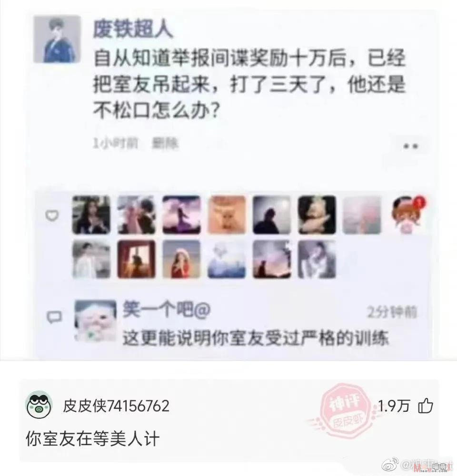Click the comment bubble icon
The width and height of the screenshot is (457, 476).
[54, 317]
